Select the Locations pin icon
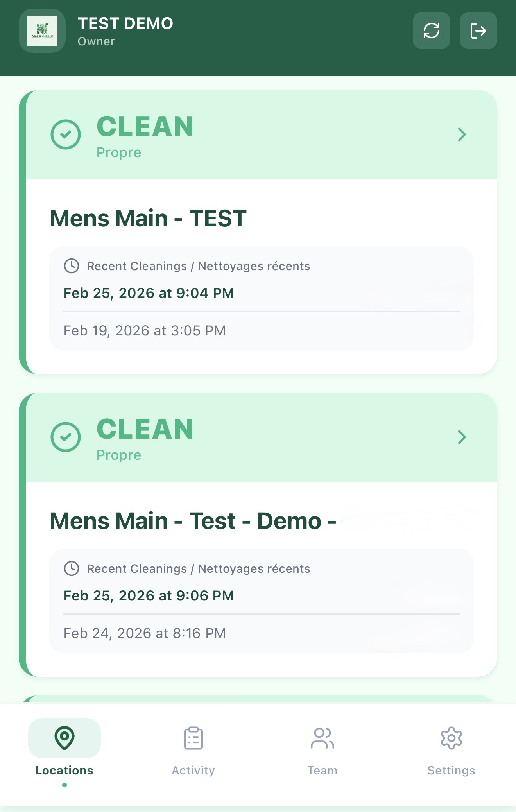Image resolution: width=516 pixels, height=812 pixels. 64,737
